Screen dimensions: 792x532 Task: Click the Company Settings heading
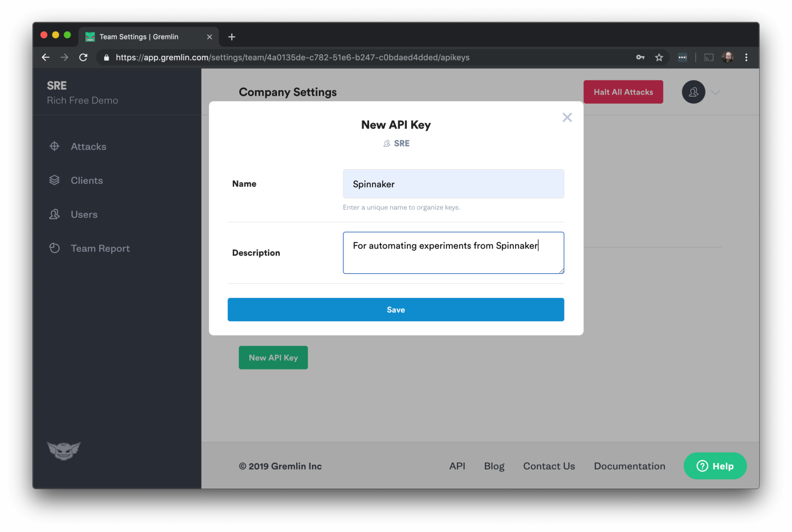point(287,92)
